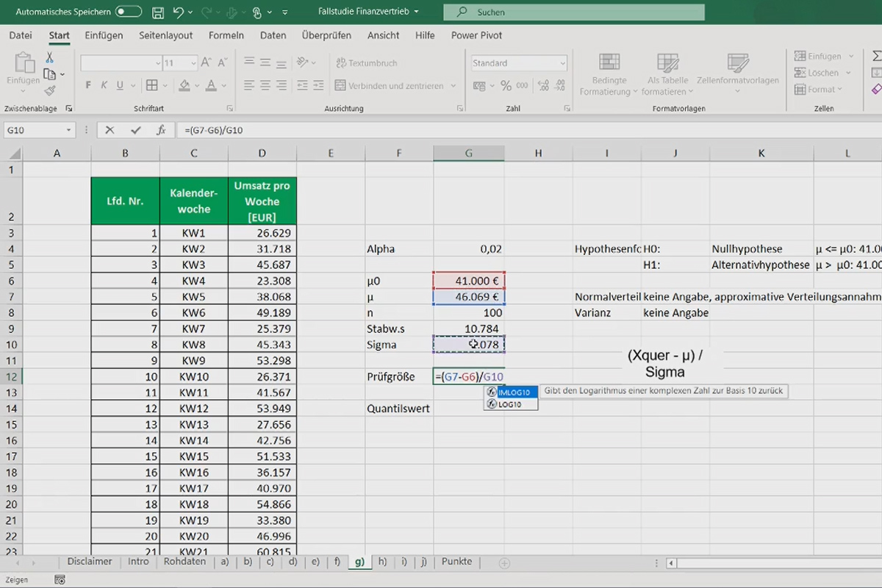Click the Cut scissors icon

(50, 58)
